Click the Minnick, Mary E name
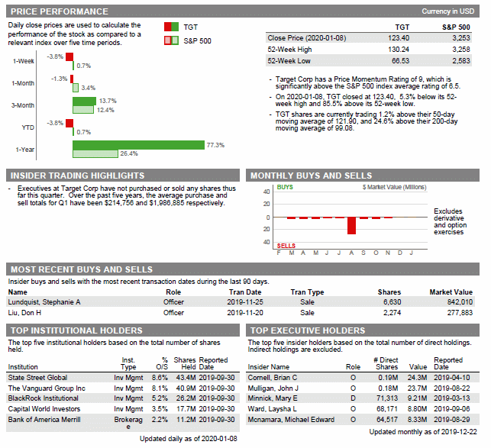 point(273,398)
